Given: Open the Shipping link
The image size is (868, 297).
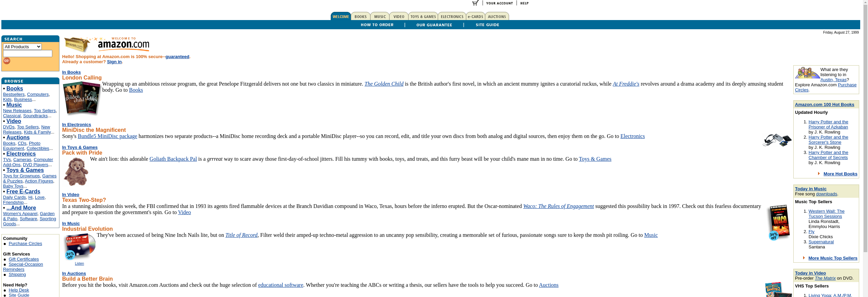Looking at the screenshot, I should (x=17, y=275).
